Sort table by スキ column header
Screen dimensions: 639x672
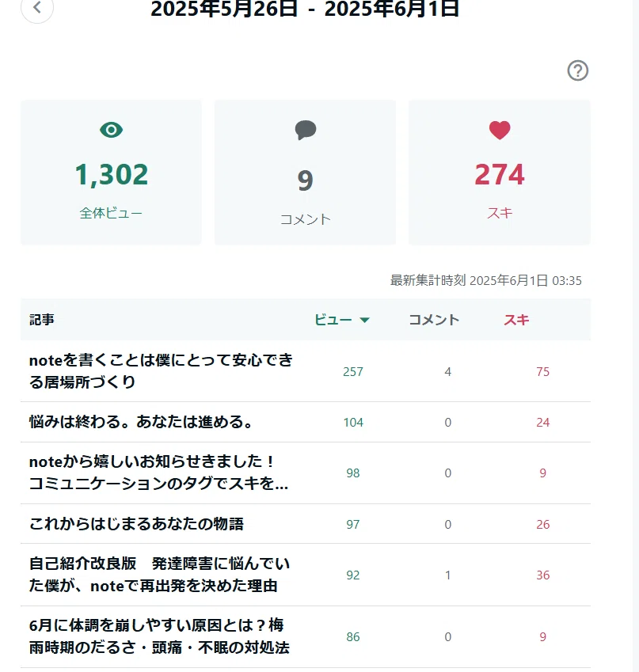(x=516, y=320)
